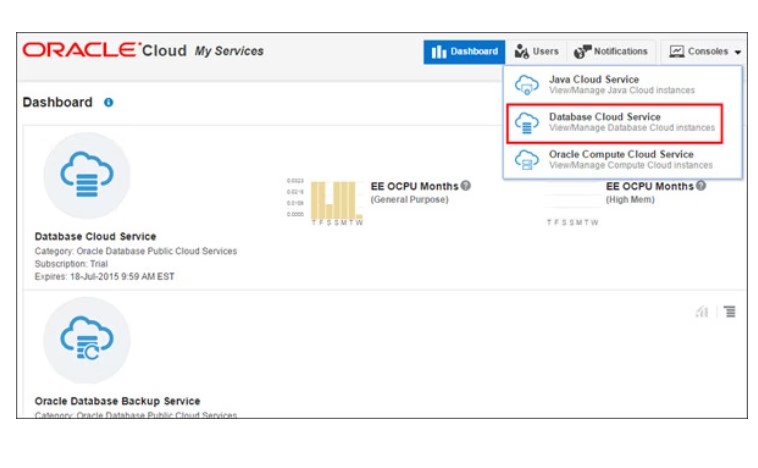Click help icon beside General Purpose OCPU Months

pos(466,185)
